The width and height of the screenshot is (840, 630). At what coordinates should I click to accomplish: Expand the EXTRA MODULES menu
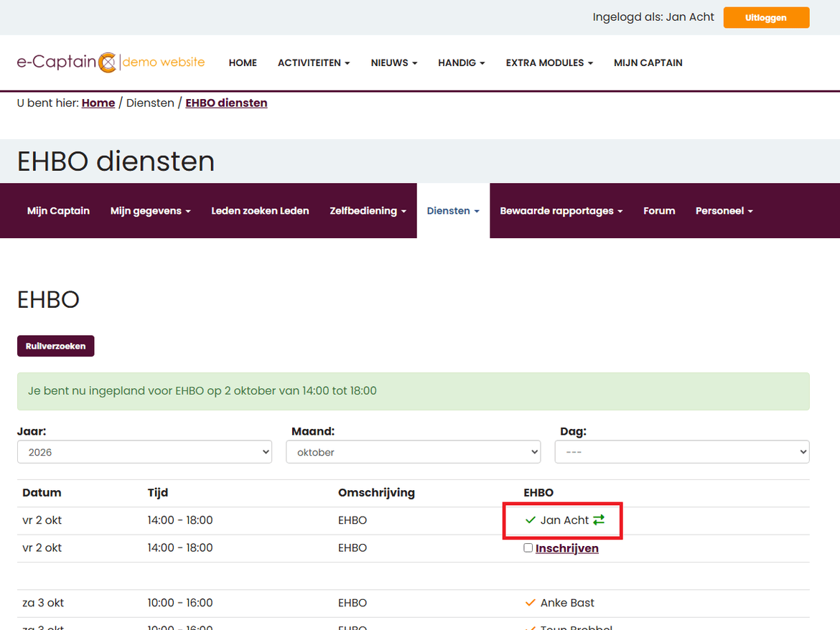549,62
